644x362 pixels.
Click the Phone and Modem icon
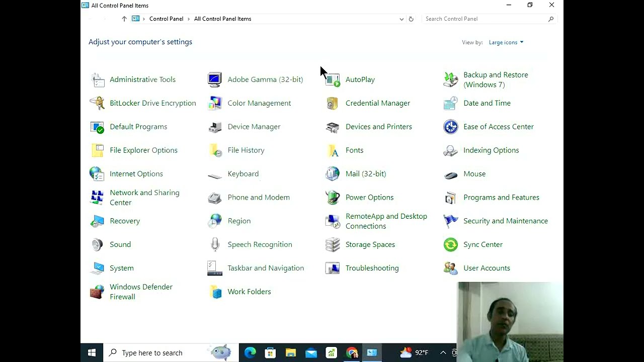pyautogui.click(x=215, y=198)
